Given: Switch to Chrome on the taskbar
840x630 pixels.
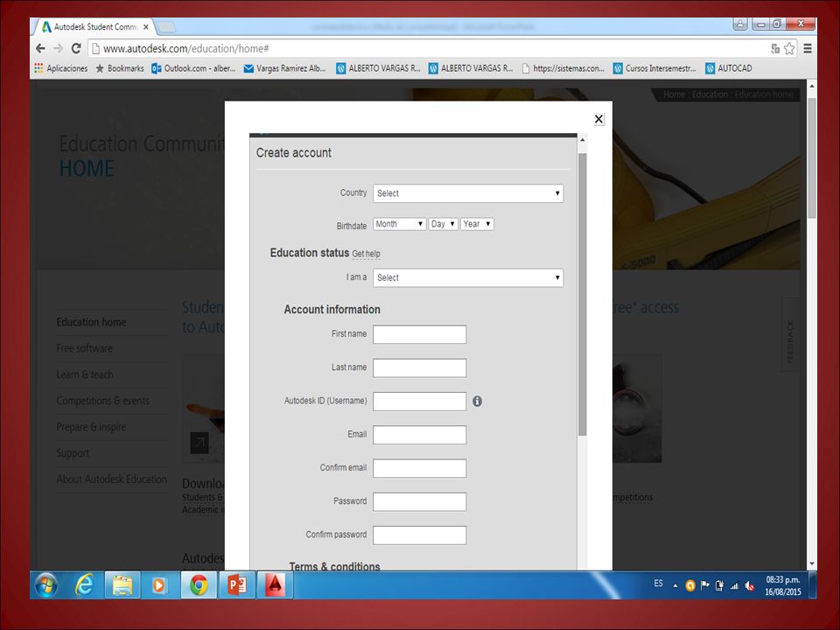Looking at the screenshot, I should click(199, 585).
